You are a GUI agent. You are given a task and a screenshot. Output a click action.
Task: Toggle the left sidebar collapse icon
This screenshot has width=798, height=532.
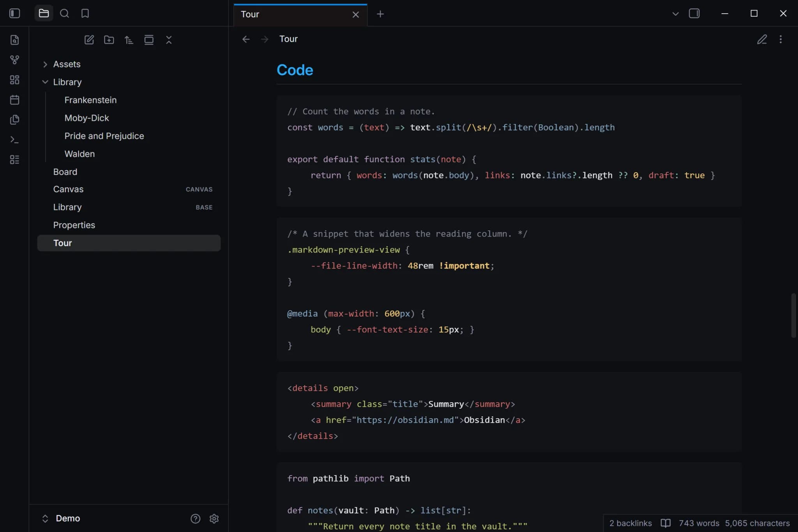[x=14, y=13]
